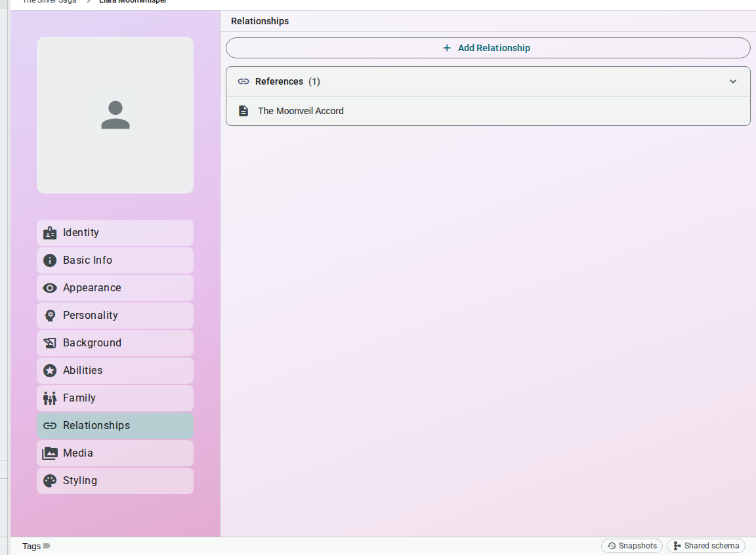Click the Appearance eye icon
Viewport: 756px width, 555px height.
tap(50, 288)
